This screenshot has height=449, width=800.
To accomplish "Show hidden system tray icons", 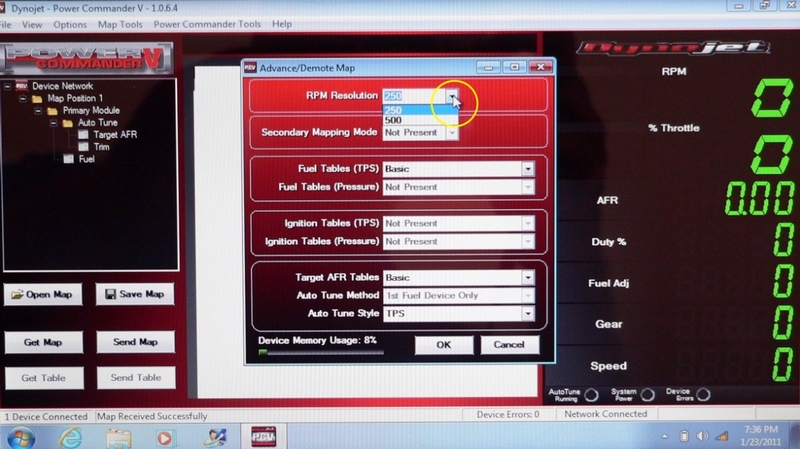I will (664, 436).
